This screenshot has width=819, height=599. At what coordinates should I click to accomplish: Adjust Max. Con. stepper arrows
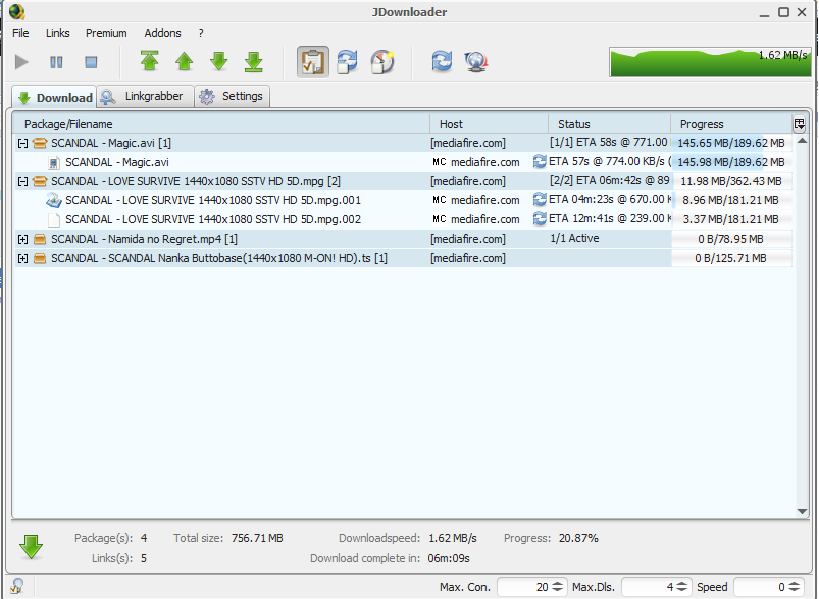tap(558, 587)
